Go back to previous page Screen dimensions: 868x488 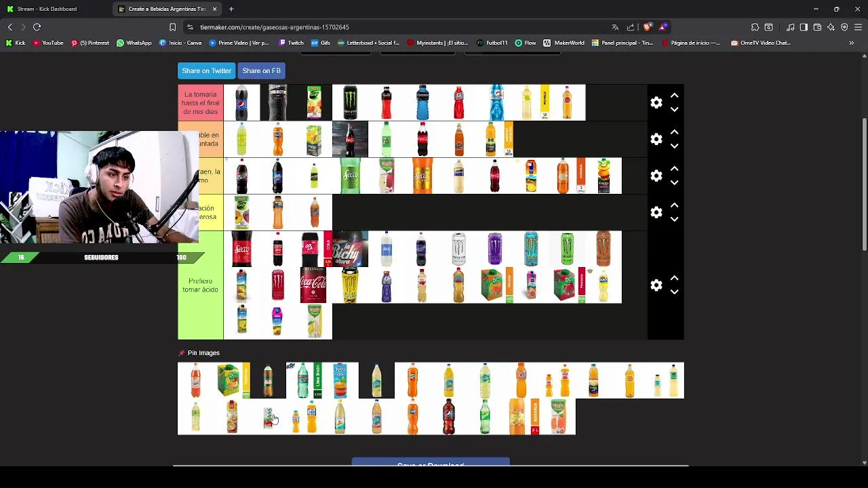coord(10,27)
